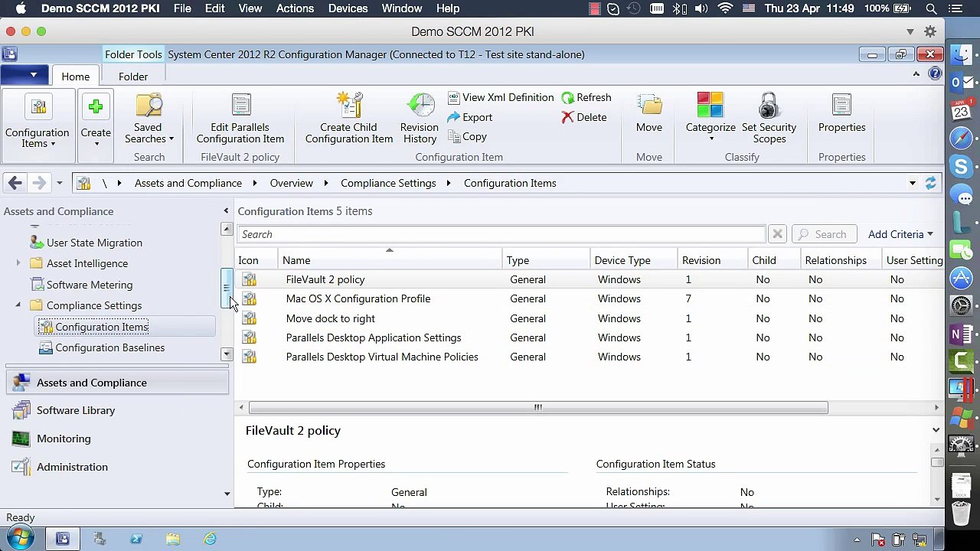Select the Move dock to right row

point(590,318)
